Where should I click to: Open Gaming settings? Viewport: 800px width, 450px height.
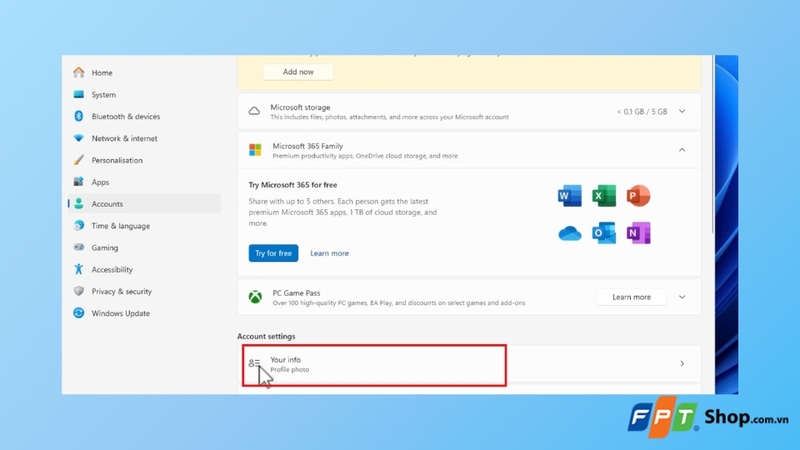click(x=144, y=247)
